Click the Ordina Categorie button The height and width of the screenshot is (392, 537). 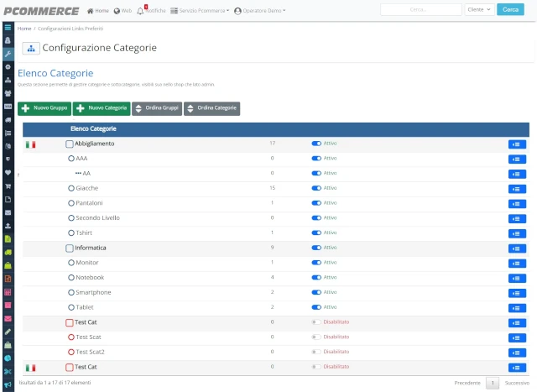coord(211,108)
